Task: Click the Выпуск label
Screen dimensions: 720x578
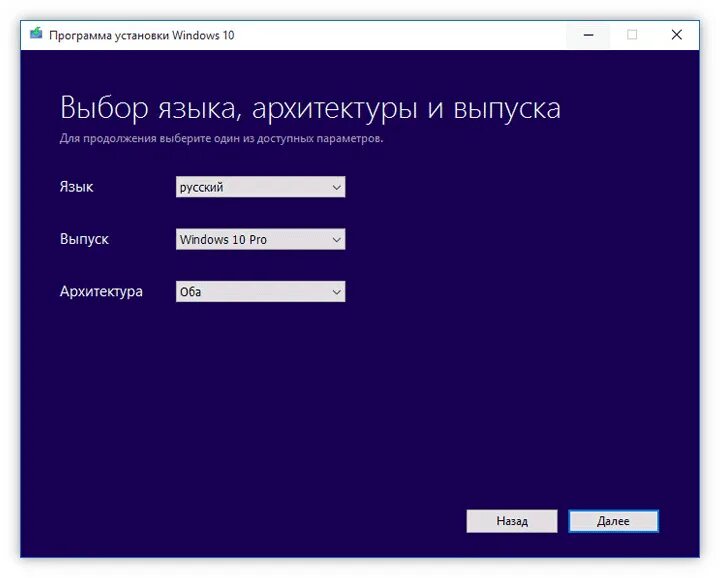Action: [84, 239]
